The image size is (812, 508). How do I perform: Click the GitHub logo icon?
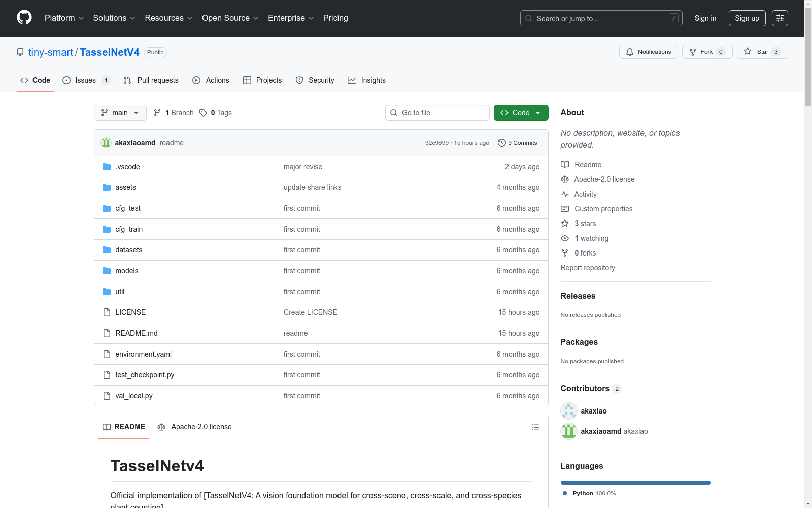24,18
